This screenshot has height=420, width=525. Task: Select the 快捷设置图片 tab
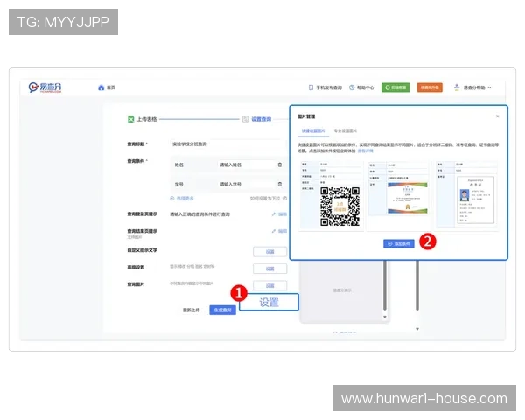tap(313, 130)
